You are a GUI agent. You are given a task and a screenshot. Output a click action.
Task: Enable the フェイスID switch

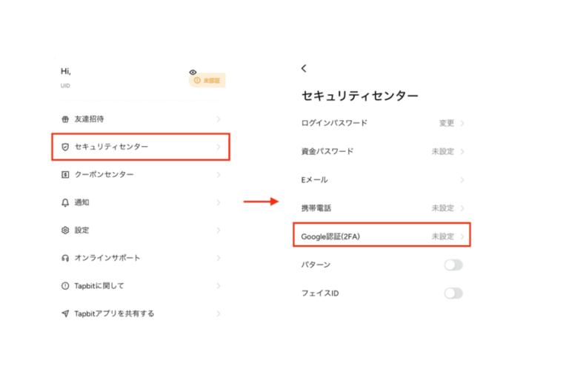[x=453, y=293]
